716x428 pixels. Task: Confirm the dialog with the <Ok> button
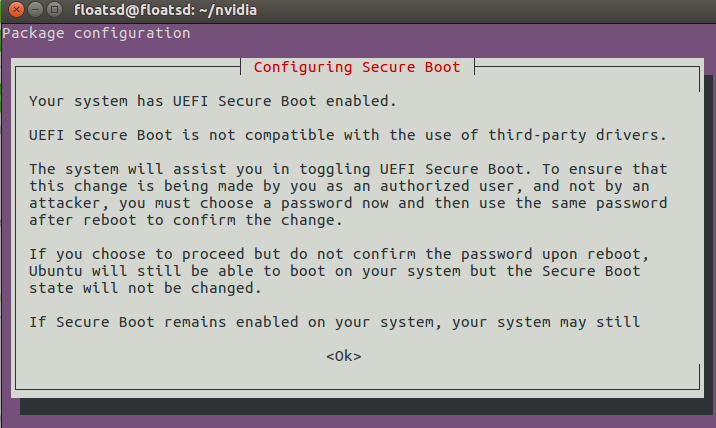coord(343,356)
